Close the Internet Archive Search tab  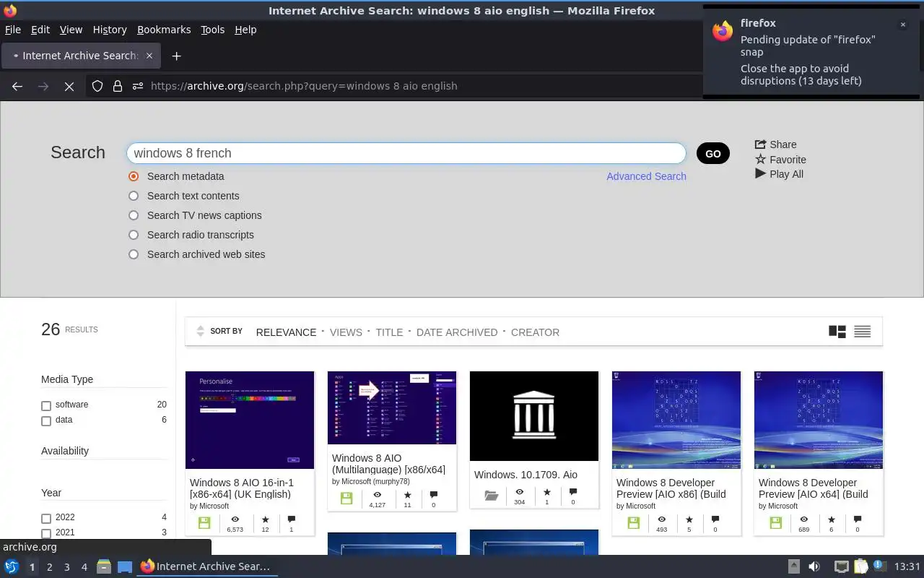coord(149,56)
